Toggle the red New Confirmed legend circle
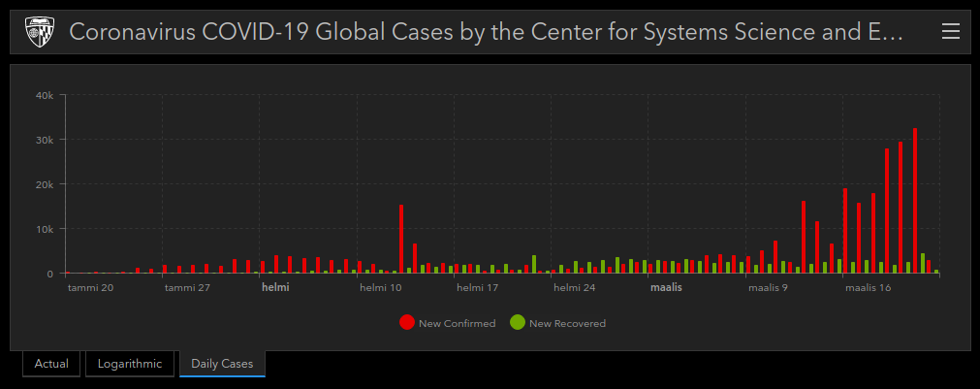This screenshot has width=980, height=389. pyautogui.click(x=407, y=323)
